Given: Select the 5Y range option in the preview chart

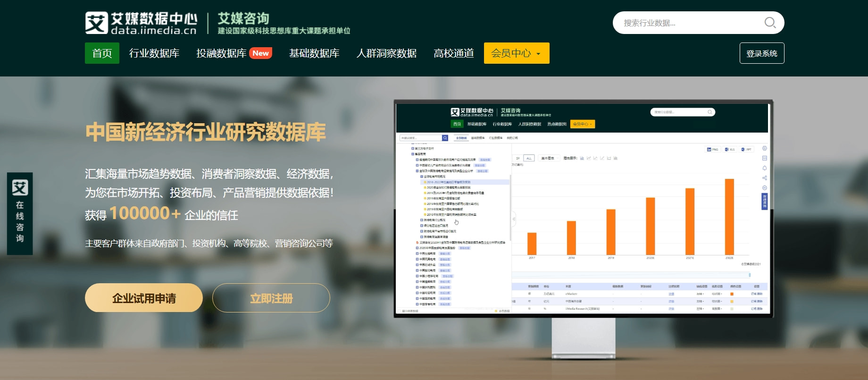Looking at the screenshot, I should coord(517,159).
